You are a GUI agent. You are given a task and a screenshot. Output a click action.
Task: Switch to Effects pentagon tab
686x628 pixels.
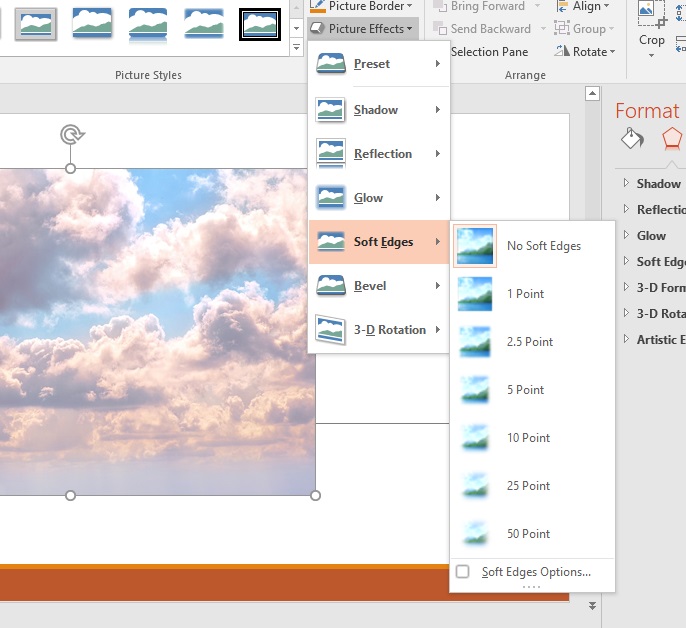click(672, 139)
